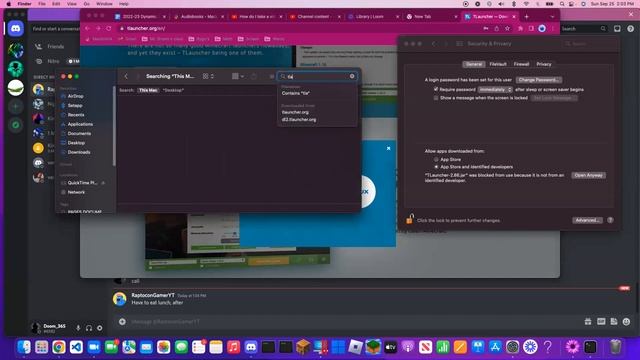Image resolution: width=640 pixels, height=360 pixels.
Task: Deafen with headphones icon in Discord
Action: click(89, 328)
